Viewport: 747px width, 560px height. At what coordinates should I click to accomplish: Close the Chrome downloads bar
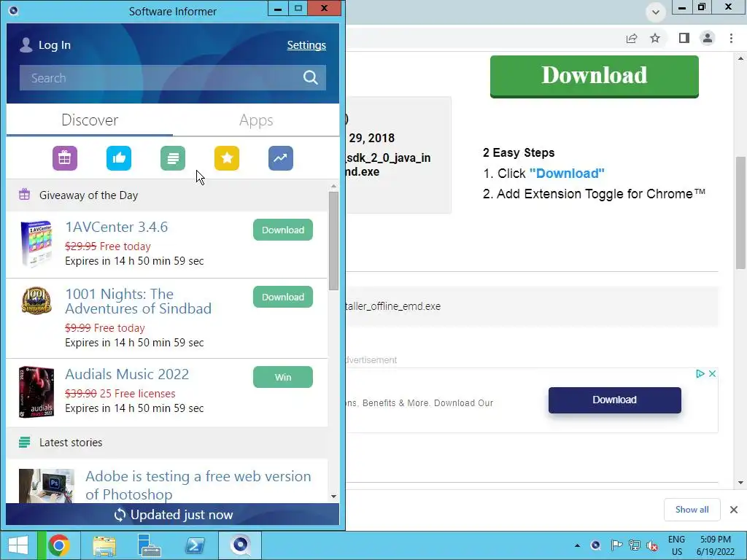734,510
